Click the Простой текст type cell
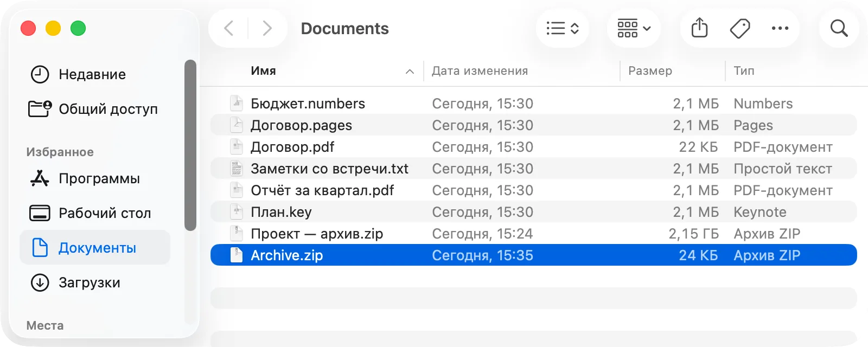The height and width of the screenshot is (347, 868). coord(782,169)
